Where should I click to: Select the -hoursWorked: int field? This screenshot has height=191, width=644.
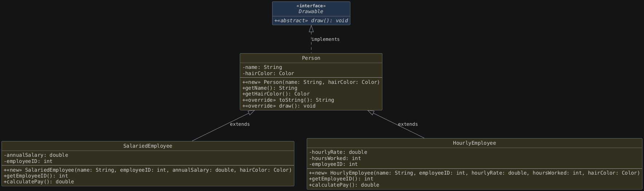[x=335, y=159]
